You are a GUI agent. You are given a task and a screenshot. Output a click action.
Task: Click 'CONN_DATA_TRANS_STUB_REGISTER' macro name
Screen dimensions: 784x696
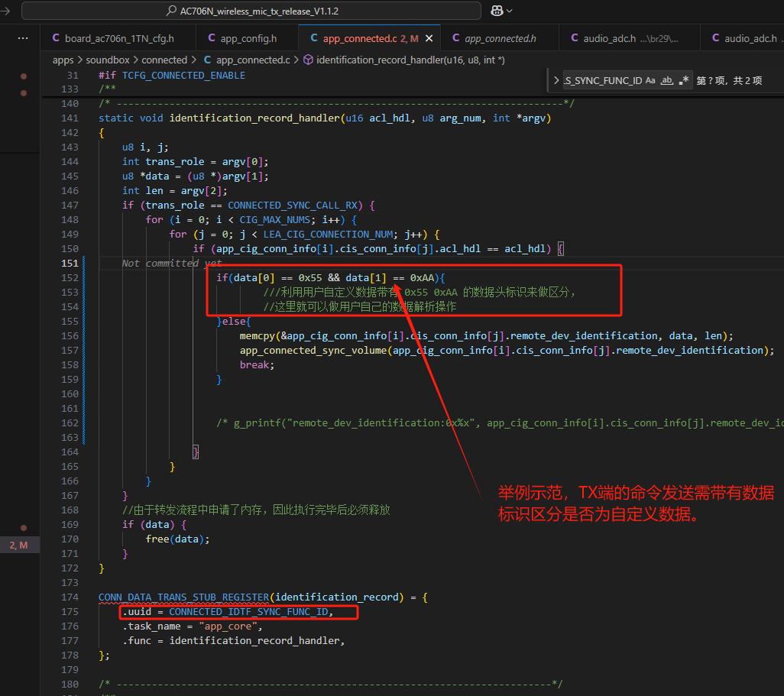184,597
